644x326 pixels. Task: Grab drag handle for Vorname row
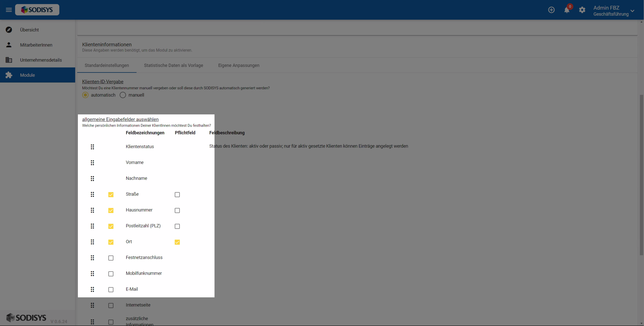pos(92,163)
